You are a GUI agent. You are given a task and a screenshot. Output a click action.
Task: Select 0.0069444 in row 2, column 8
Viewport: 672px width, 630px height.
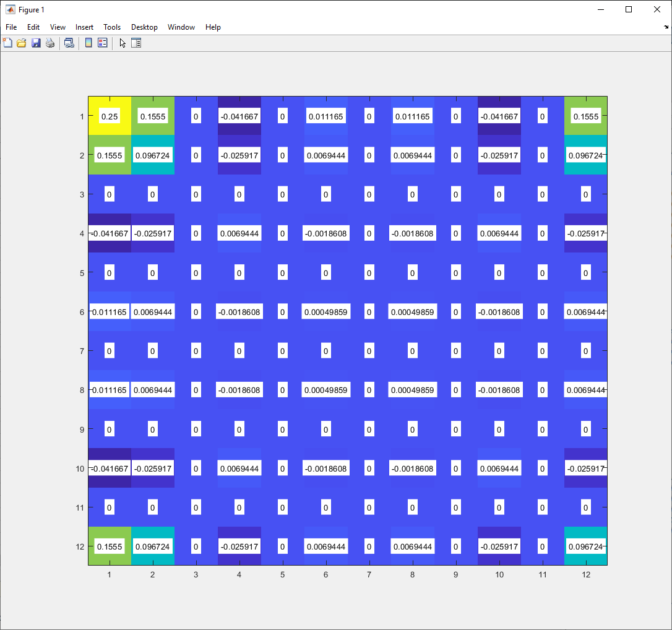coord(413,155)
